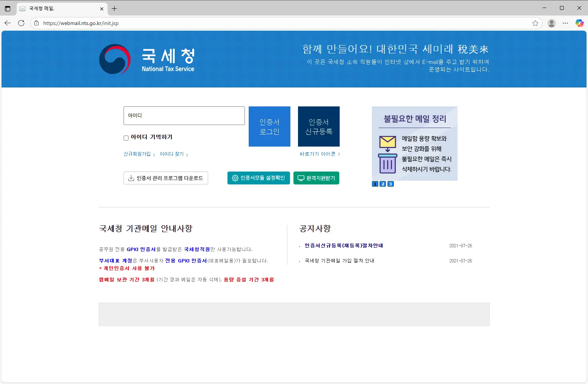Open the 바로가기 아이콘 link
This screenshot has width=588, height=384.
pos(318,154)
